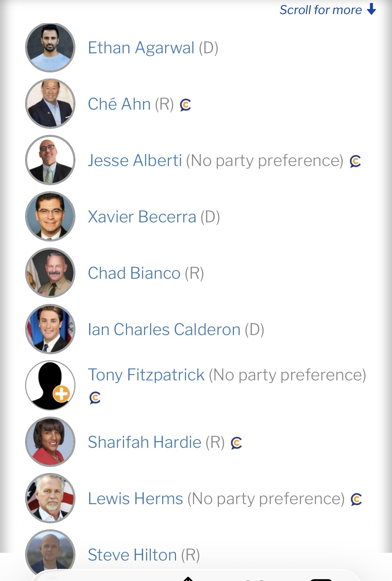Click Lewis Herms's flag-background photo
392x581 pixels.
(x=50, y=498)
